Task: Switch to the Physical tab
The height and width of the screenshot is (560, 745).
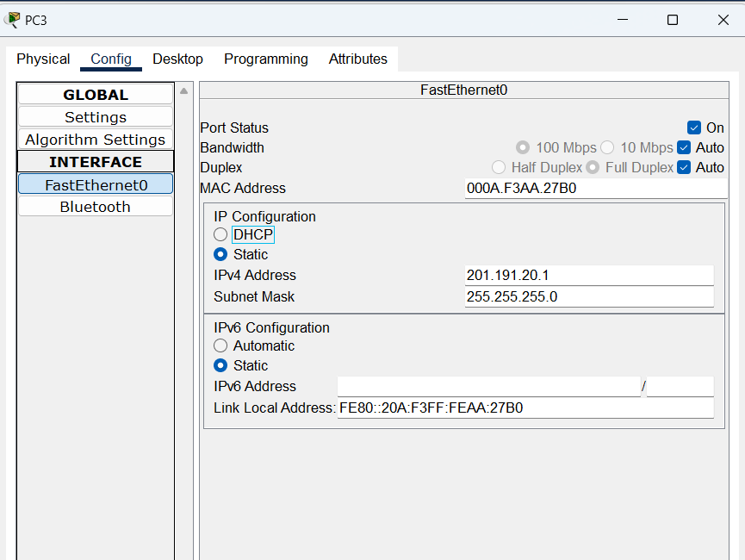Action: tap(43, 59)
